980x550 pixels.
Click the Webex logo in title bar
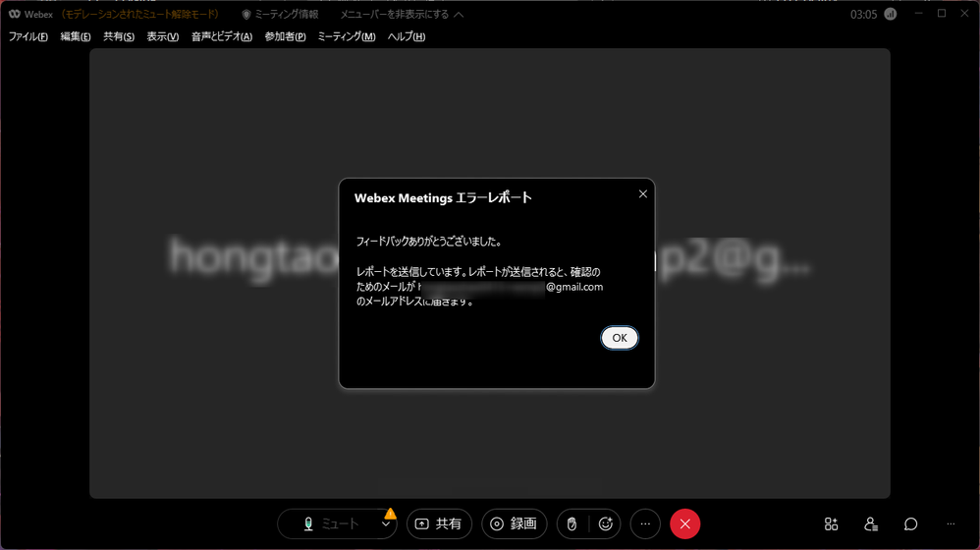[x=15, y=14]
